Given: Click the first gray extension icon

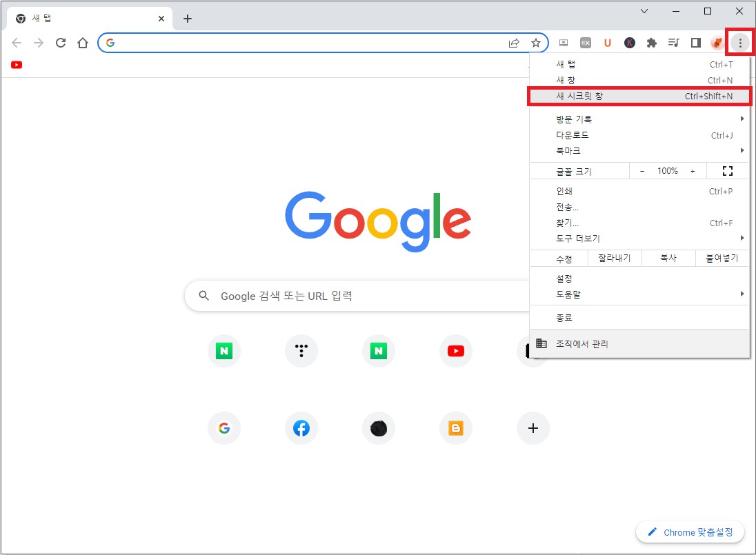Looking at the screenshot, I should 563,43.
